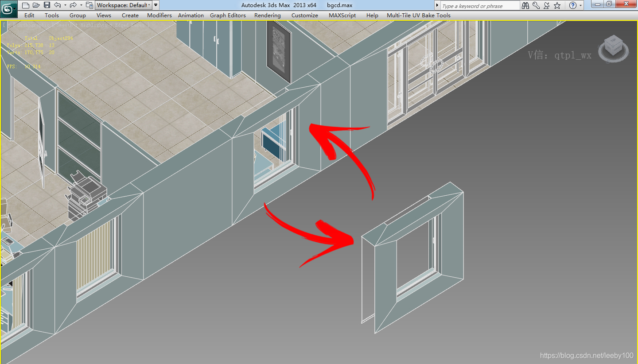Open Communication Center satellite icon
The image size is (638, 364).
coord(547,5)
